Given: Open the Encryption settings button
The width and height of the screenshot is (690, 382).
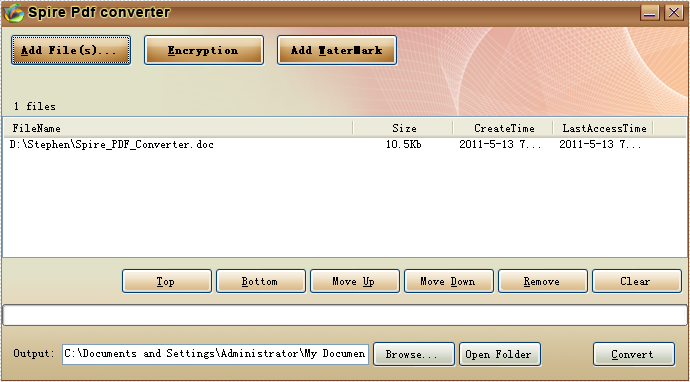Looking at the screenshot, I should tap(204, 50).
